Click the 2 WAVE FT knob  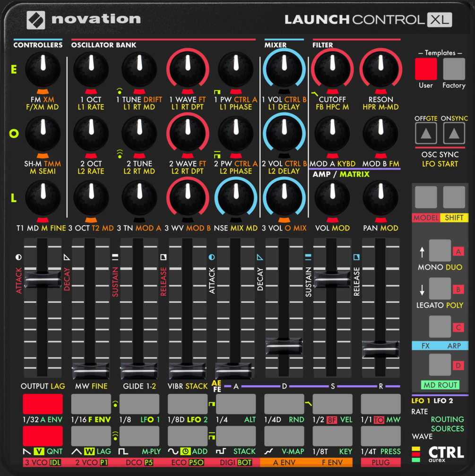click(x=188, y=133)
